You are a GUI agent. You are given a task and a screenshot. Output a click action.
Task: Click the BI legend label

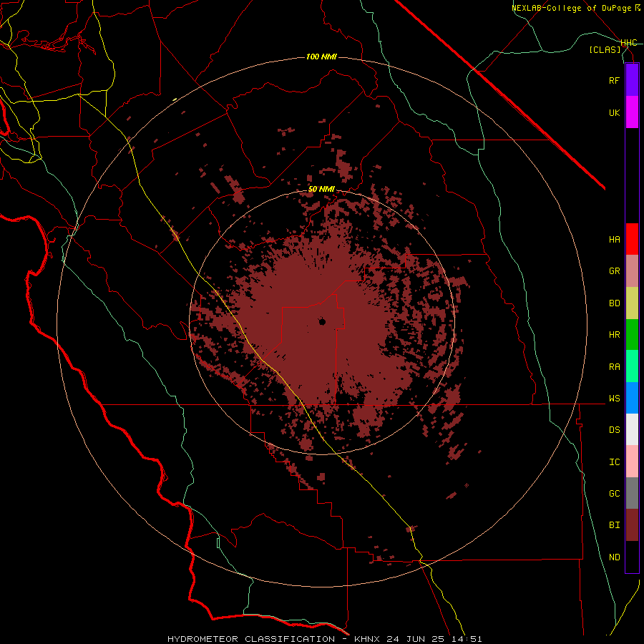614,525
